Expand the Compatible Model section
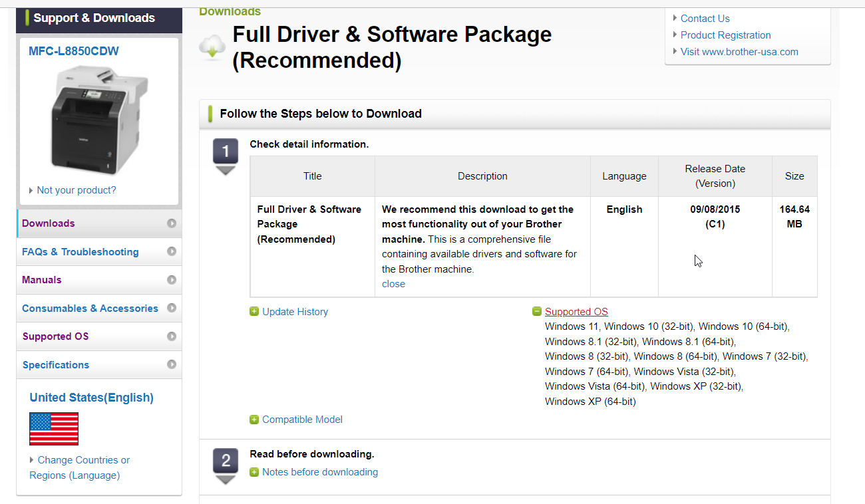This screenshot has height=504, width=865. click(x=302, y=420)
